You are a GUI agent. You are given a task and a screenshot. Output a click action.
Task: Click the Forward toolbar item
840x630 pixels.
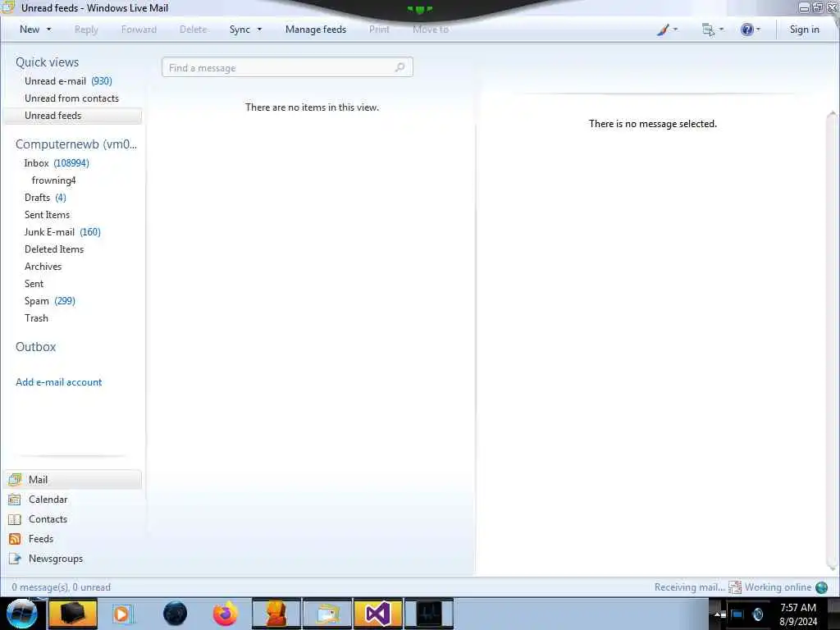tap(139, 30)
